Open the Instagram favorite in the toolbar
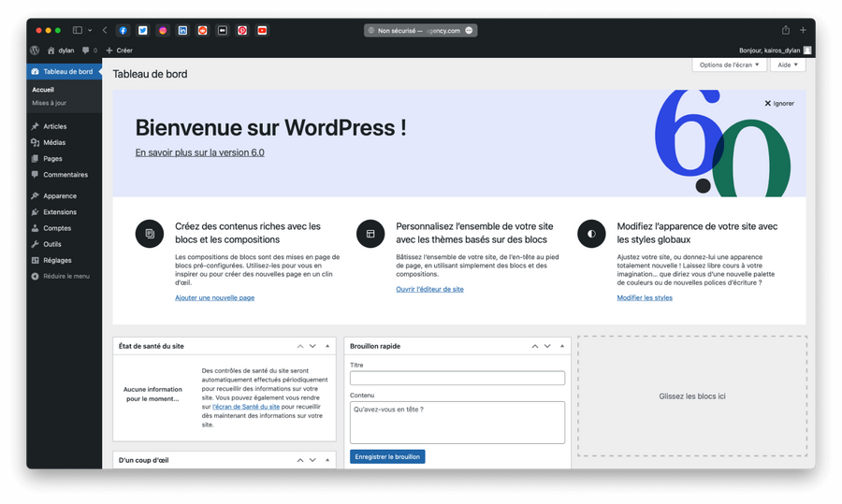The height and width of the screenshot is (504, 842). click(x=163, y=31)
